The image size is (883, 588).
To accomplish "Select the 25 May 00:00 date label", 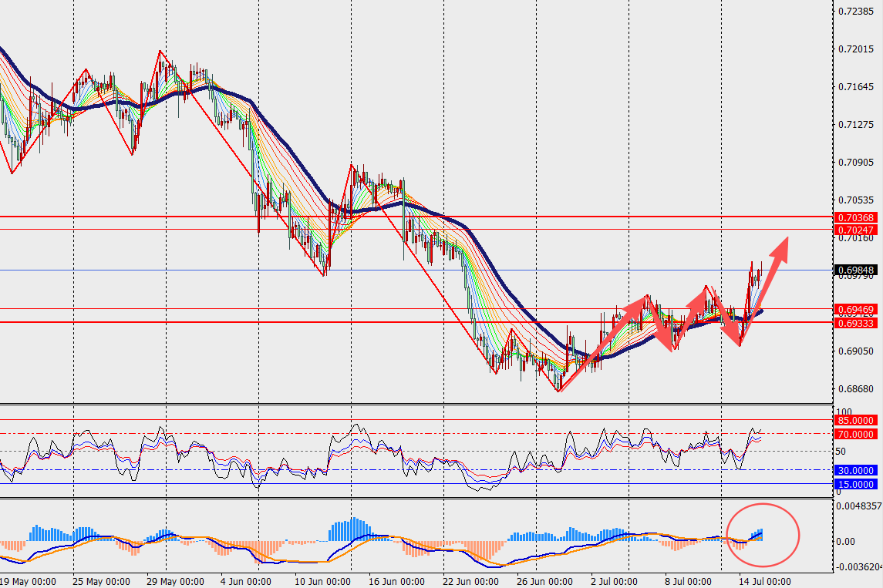I will click(x=101, y=581).
